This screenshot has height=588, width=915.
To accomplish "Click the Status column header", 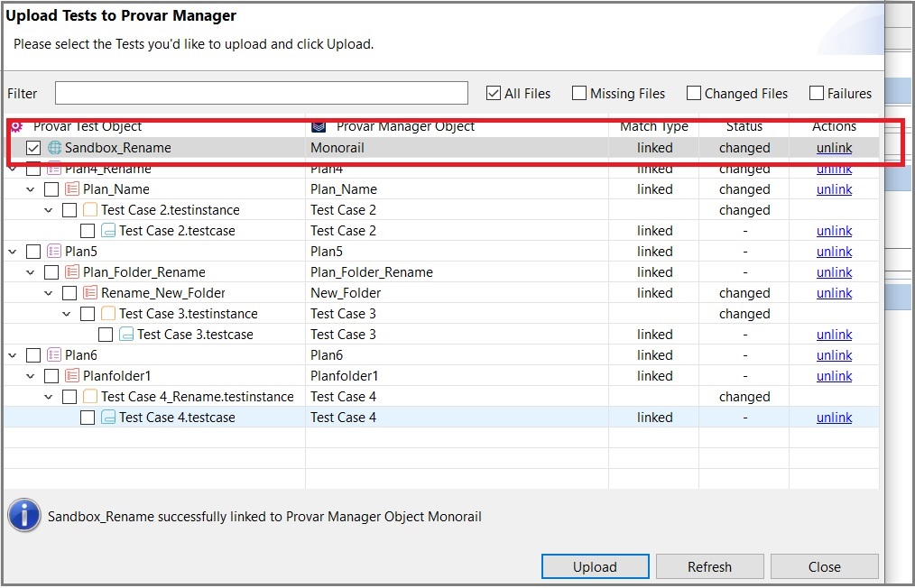I will [744, 126].
